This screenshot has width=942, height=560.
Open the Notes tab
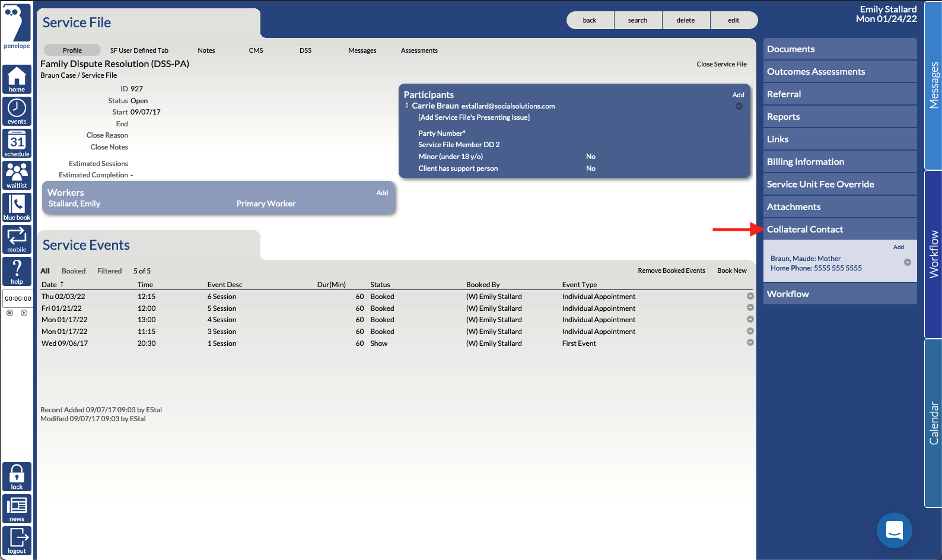pyautogui.click(x=206, y=50)
